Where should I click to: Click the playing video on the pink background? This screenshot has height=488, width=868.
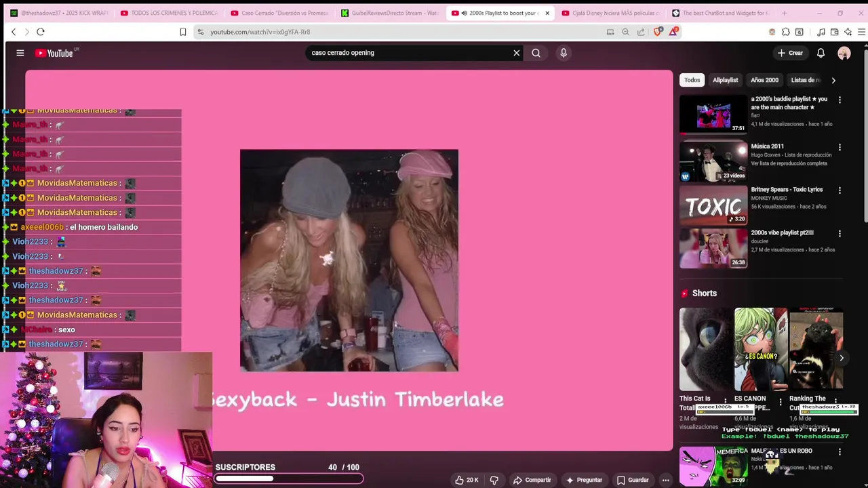(x=349, y=260)
